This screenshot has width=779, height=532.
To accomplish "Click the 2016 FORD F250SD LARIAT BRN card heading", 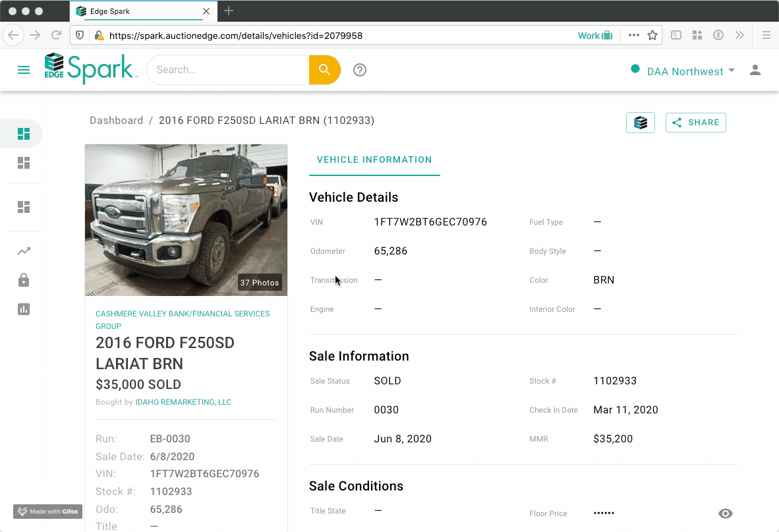I will [x=165, y=353].
